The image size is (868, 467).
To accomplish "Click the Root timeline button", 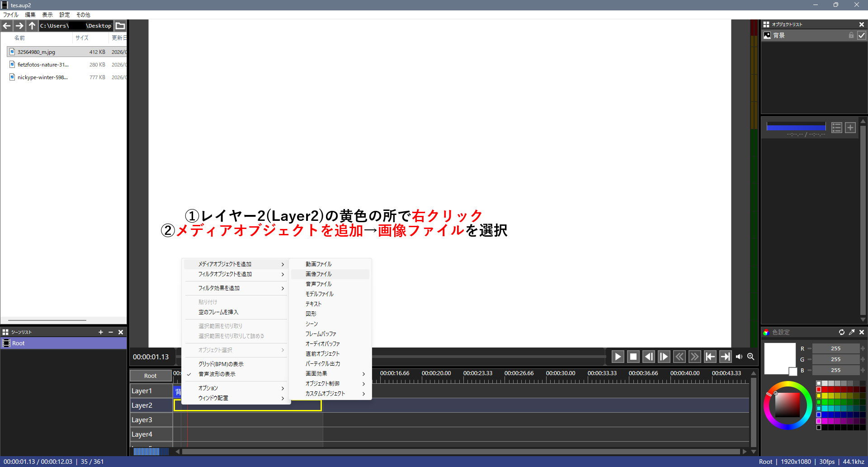I will click(x=150, y=376).
